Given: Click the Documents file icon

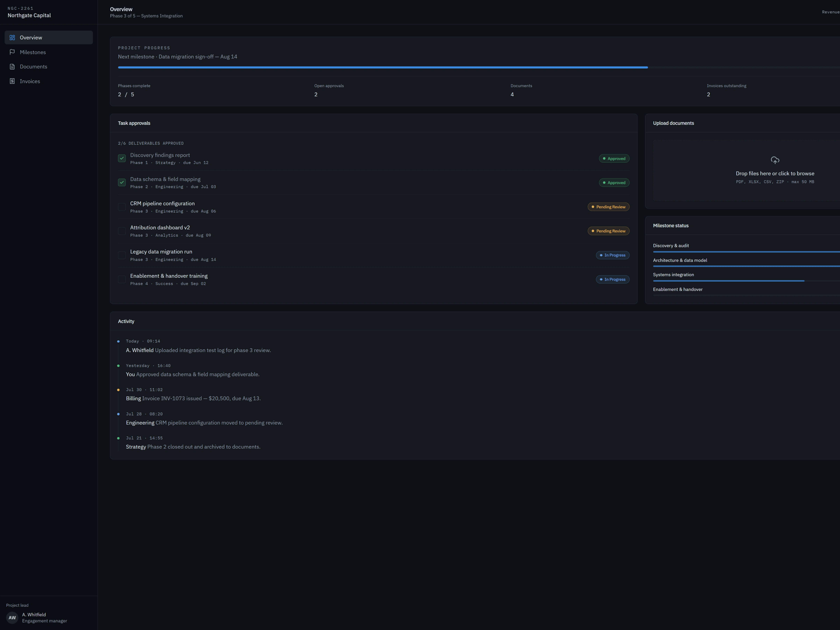Looking at the screenshot, I should pos(12,66).
